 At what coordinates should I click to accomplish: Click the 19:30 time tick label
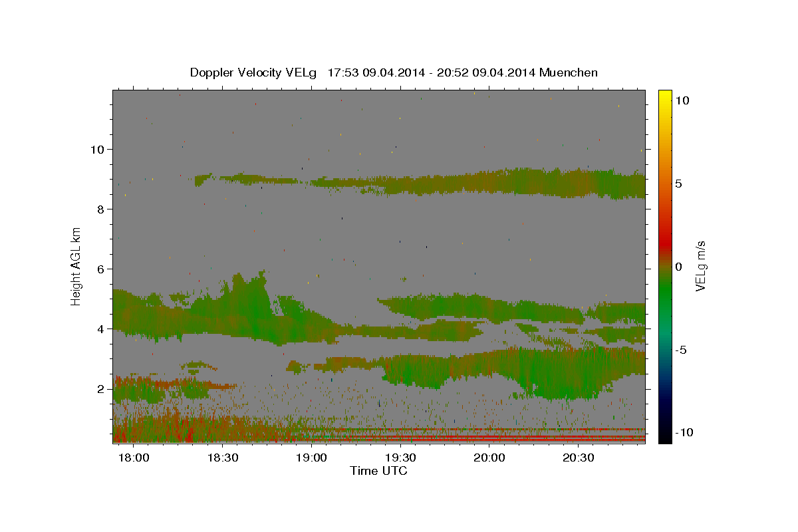[x=401, y=458]
